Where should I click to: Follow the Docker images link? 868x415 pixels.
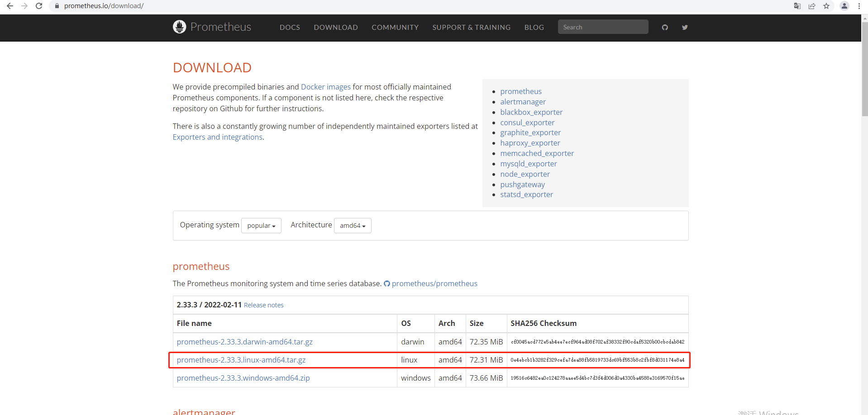coord(326,87)
